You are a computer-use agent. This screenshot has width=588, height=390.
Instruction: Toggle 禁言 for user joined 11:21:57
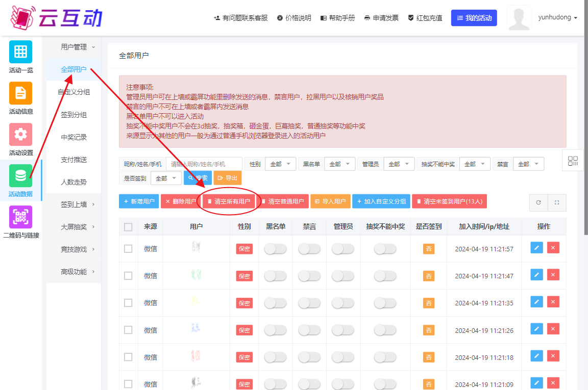click(x=309, y=249)
